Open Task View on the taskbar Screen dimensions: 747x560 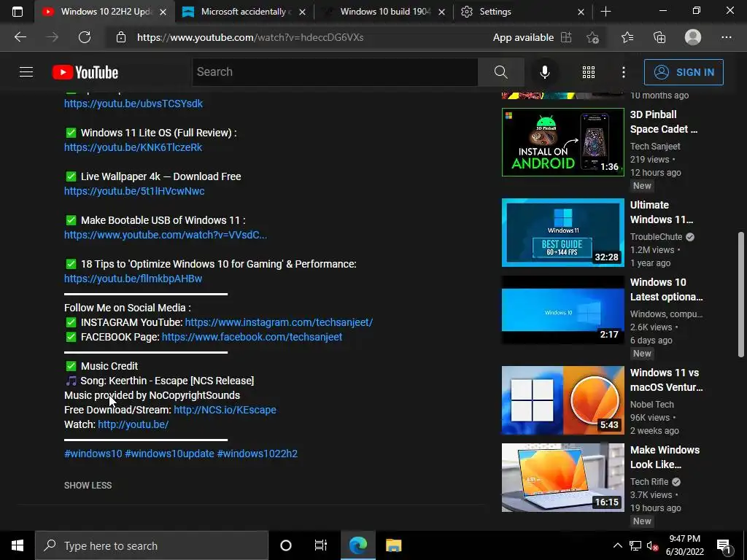[321, 545]
